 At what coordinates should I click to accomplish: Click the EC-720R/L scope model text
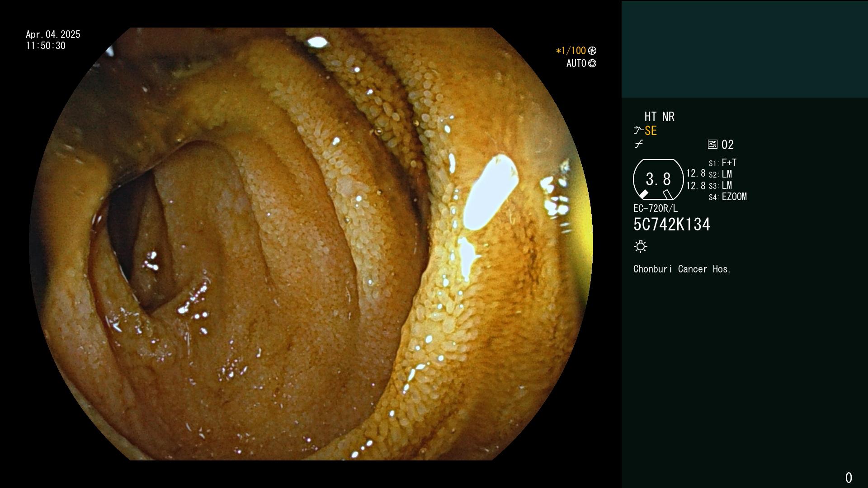(656, 209)
